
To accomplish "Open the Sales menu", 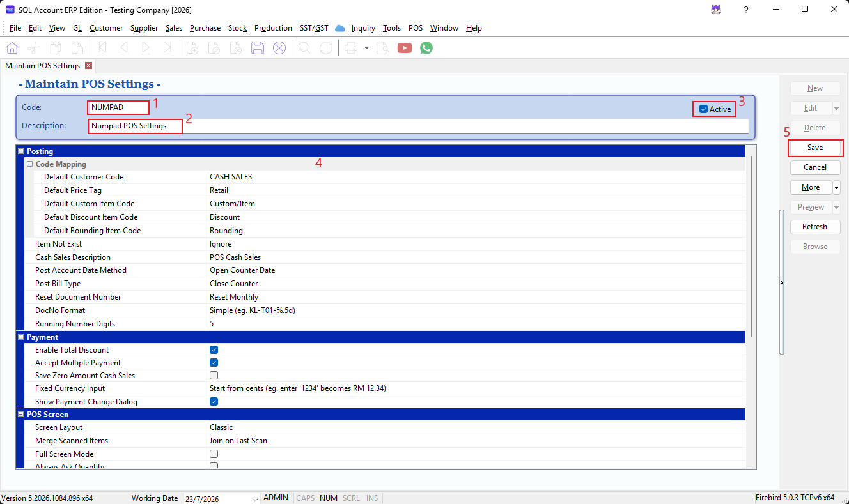I will (x=174, y=28).
